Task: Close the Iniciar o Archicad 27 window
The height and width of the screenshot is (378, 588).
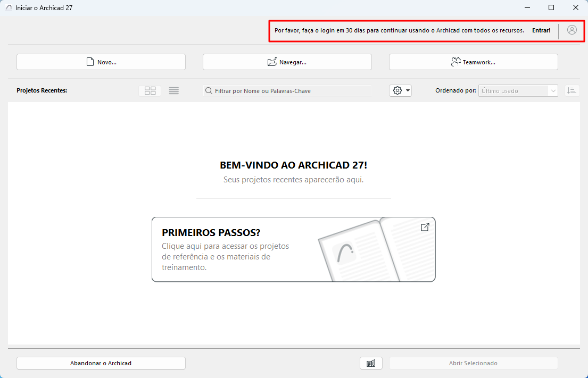Action: click(576, 7)
